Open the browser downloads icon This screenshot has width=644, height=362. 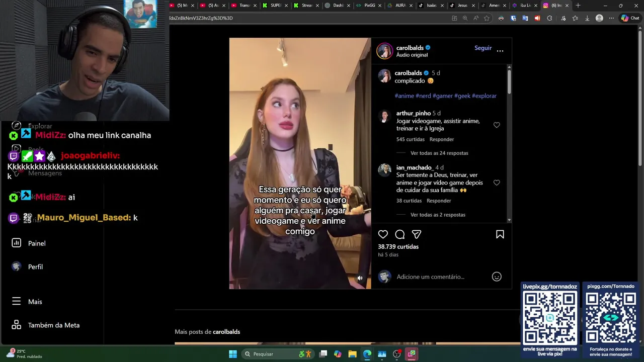pos(587,18)
